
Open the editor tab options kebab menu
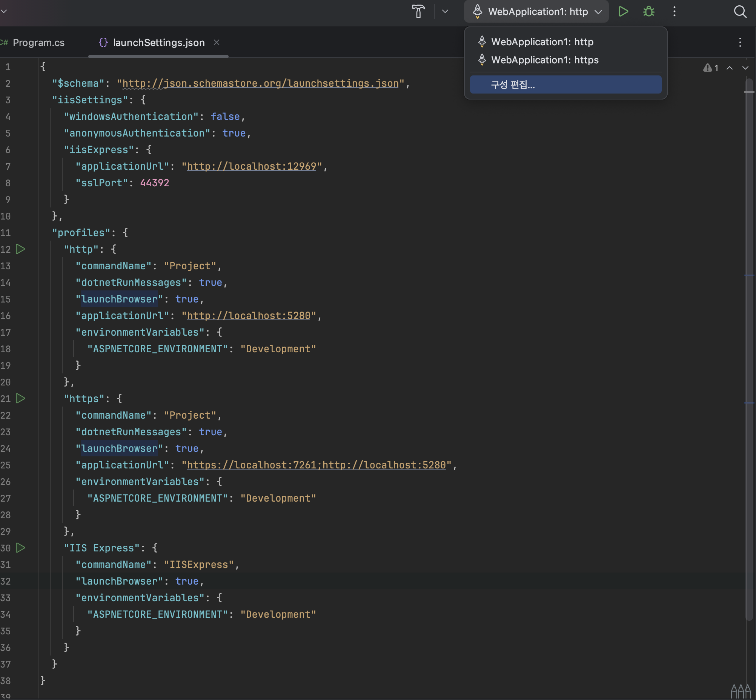[739, 42]
